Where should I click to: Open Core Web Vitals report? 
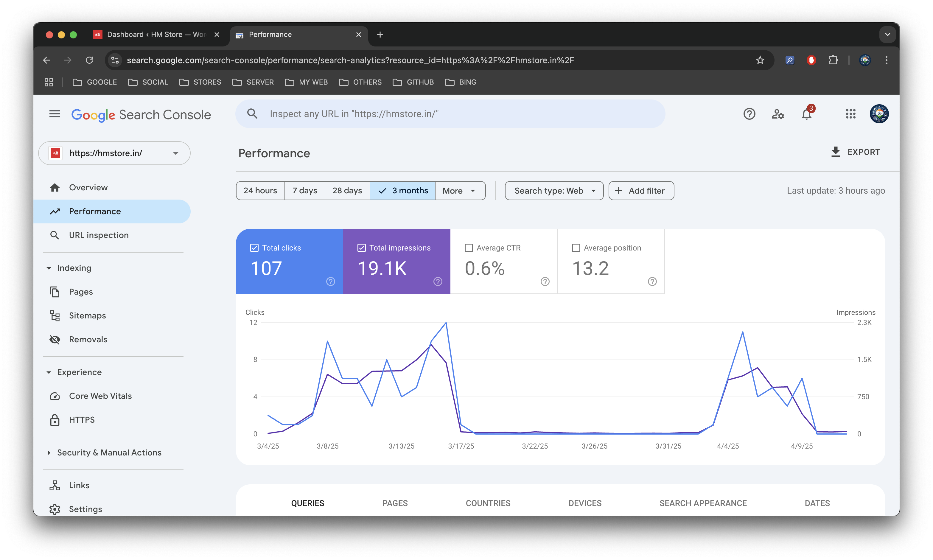point(112,396)
